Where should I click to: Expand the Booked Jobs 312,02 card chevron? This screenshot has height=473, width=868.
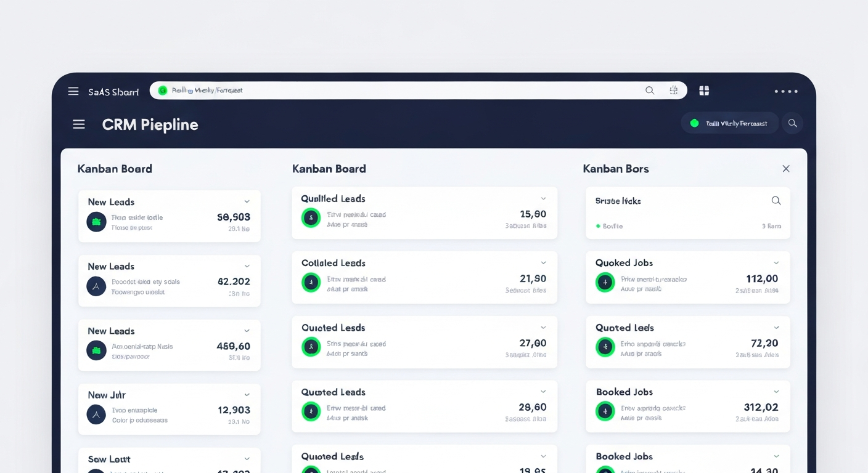click(x=776, y=392)
